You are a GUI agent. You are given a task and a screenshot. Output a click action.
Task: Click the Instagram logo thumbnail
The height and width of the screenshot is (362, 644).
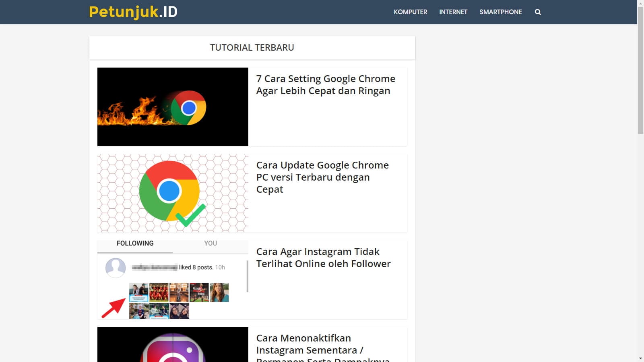(173, 345)
